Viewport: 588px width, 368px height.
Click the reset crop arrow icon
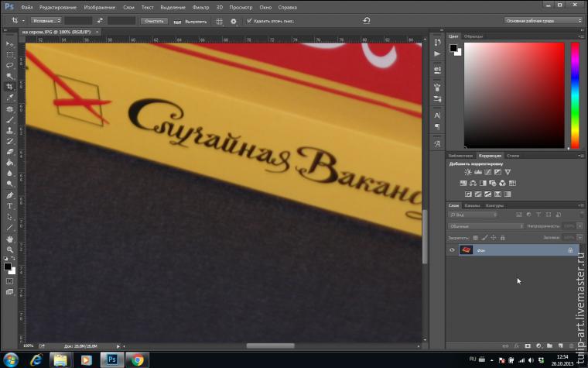coord(366,21)
